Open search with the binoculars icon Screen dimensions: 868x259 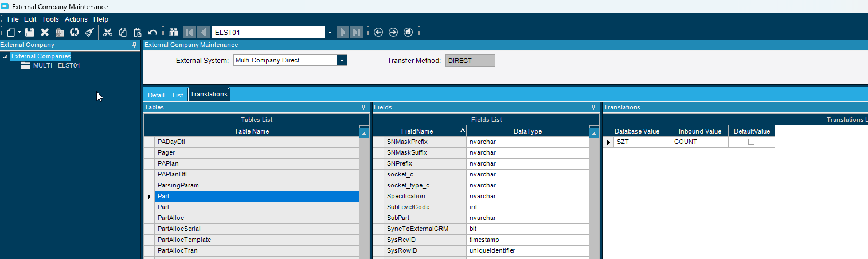[x=174, y=32]
